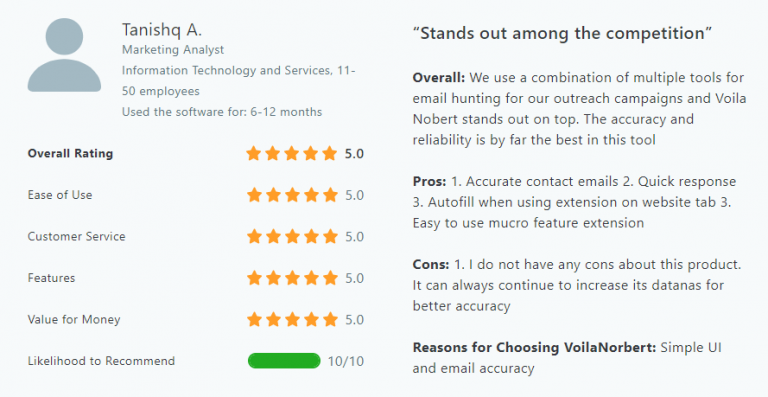Click the Overall Rating label
The width and height of the screenshot is (768, 397).
coord(71,153)
